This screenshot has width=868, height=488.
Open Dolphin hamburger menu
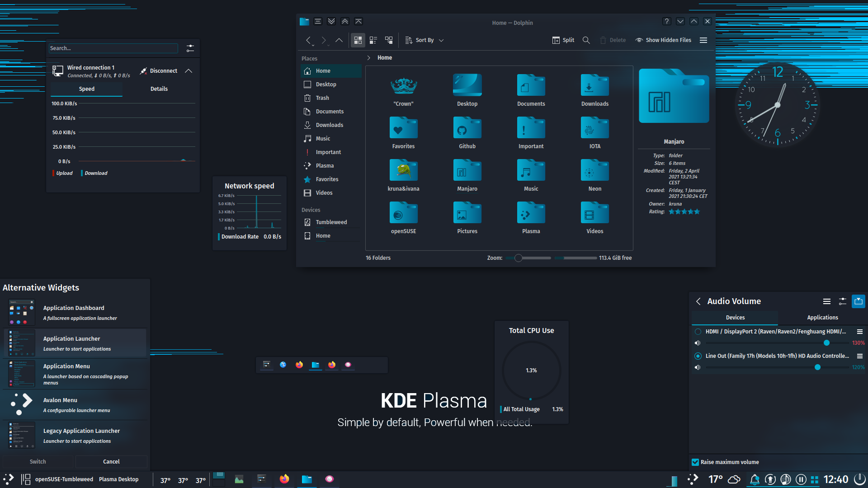[703, 40]
